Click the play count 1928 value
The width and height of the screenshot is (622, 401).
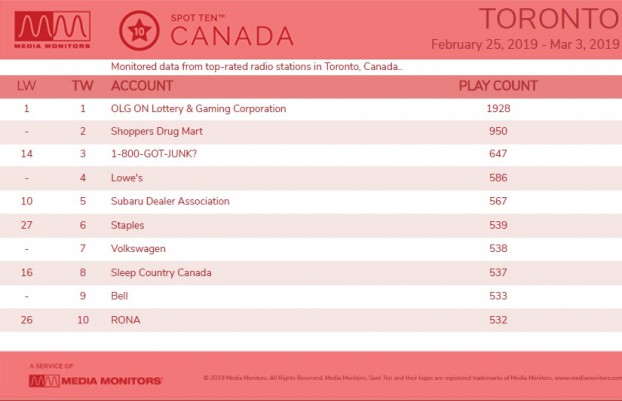[x=498, y=109]
